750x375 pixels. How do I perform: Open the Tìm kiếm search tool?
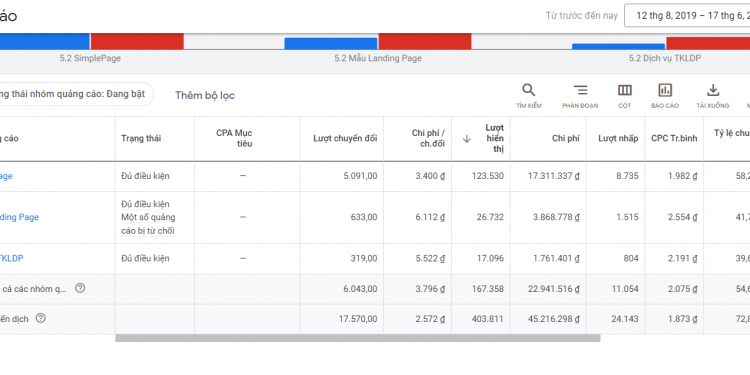529,96
